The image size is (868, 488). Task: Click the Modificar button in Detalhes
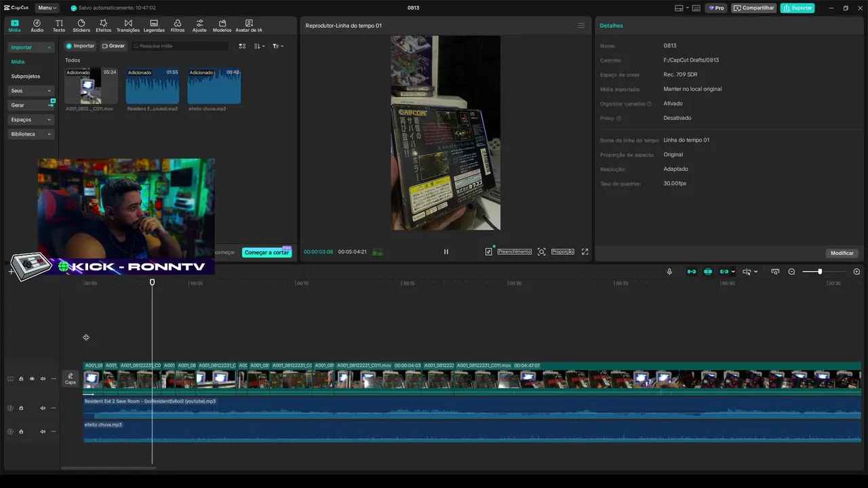click(x=842, y=253)
